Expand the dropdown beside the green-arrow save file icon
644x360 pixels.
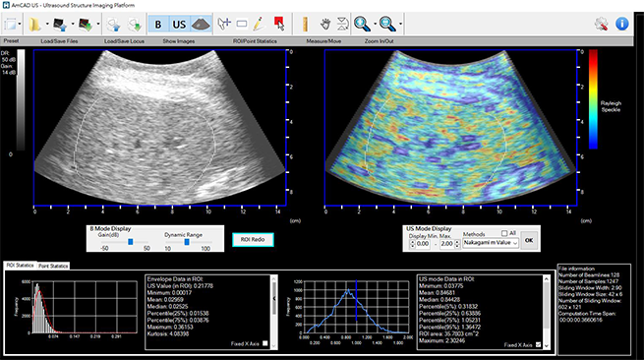tap(97, 25)
